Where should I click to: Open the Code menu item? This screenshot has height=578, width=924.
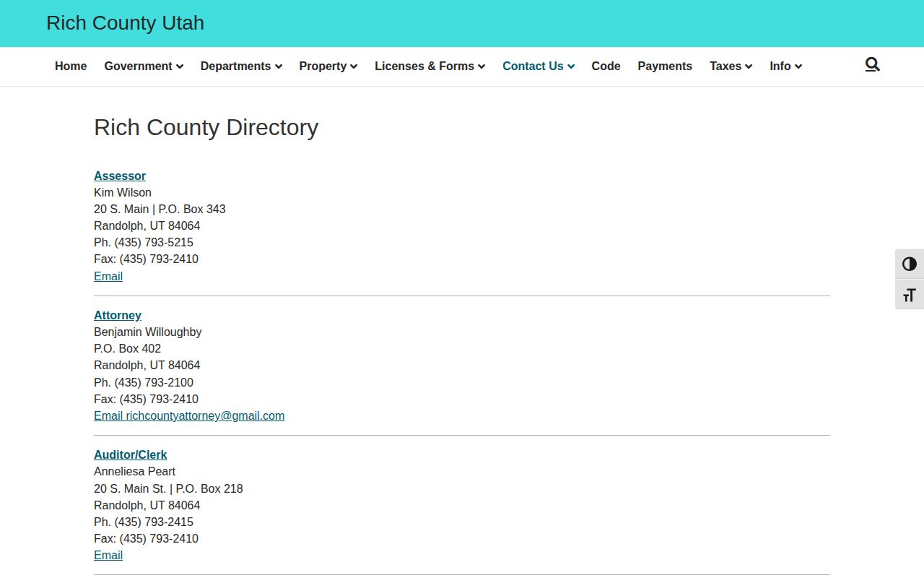coord(606,66)
